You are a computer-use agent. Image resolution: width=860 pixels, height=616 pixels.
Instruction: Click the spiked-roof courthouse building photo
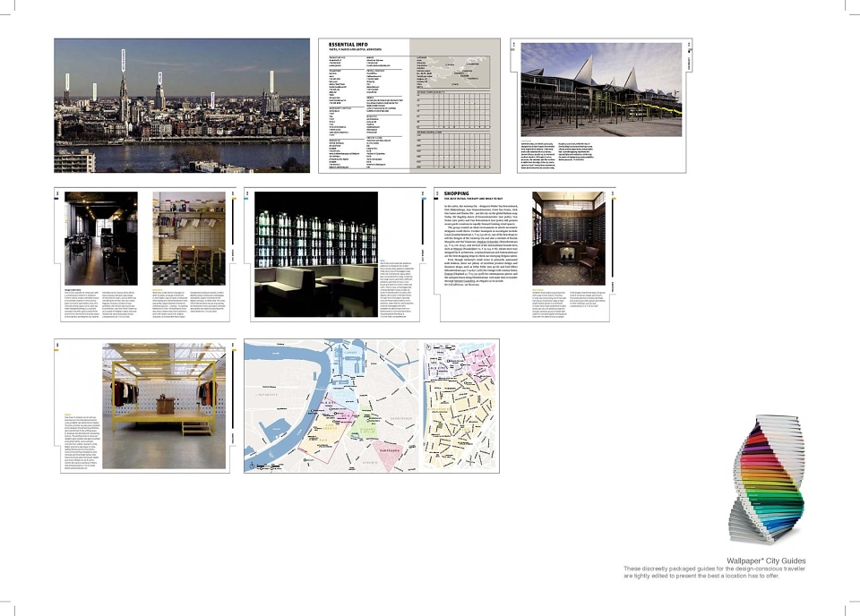click(601, 90)
